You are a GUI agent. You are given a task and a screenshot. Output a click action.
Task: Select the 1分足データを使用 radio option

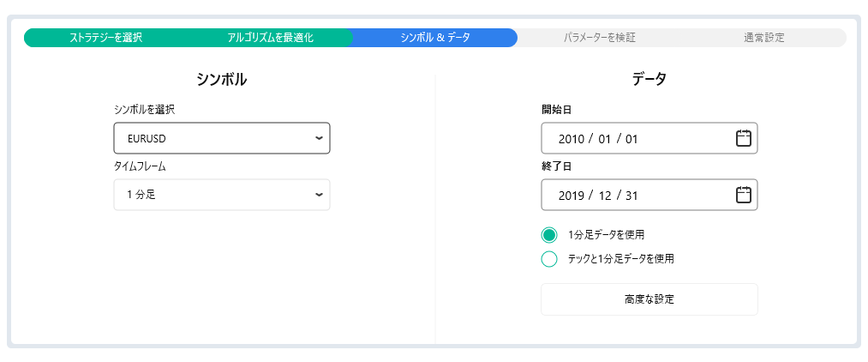click(x=550, y=235)
